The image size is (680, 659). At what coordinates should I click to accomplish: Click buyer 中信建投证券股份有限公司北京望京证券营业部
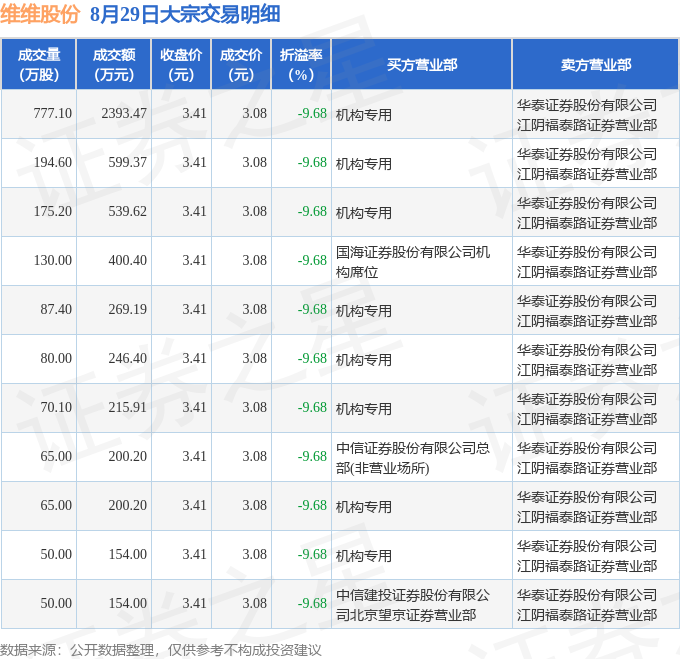(413, 605)
